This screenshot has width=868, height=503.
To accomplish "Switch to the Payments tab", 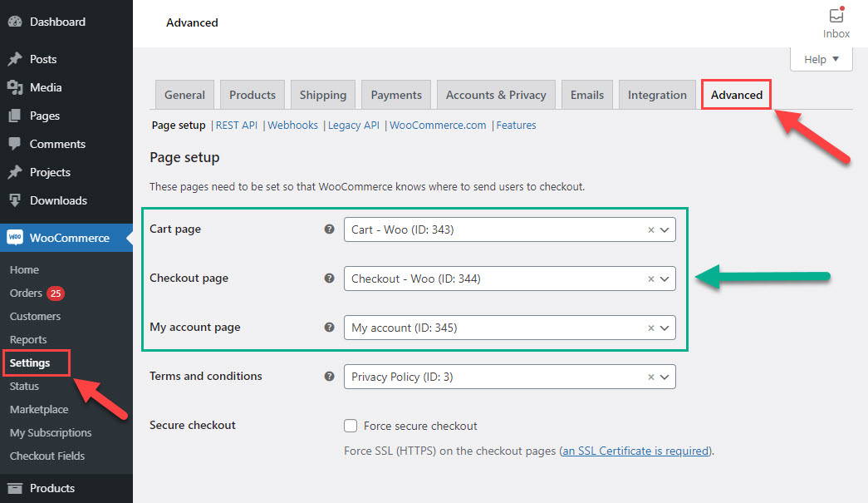I will coord(396,95).
